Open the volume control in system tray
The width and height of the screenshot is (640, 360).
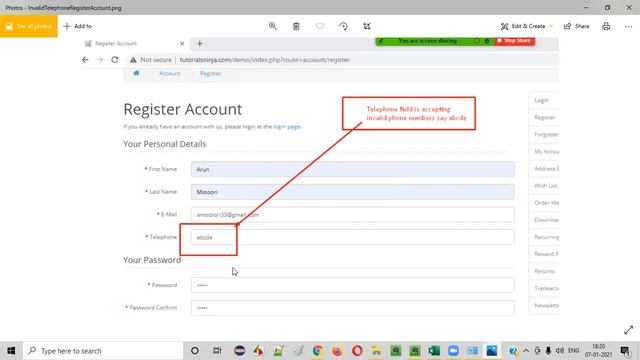click(560, 351)
